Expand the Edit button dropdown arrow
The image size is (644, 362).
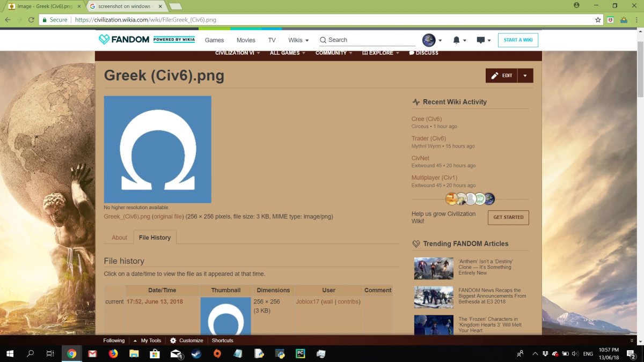(x=525, y=76)
